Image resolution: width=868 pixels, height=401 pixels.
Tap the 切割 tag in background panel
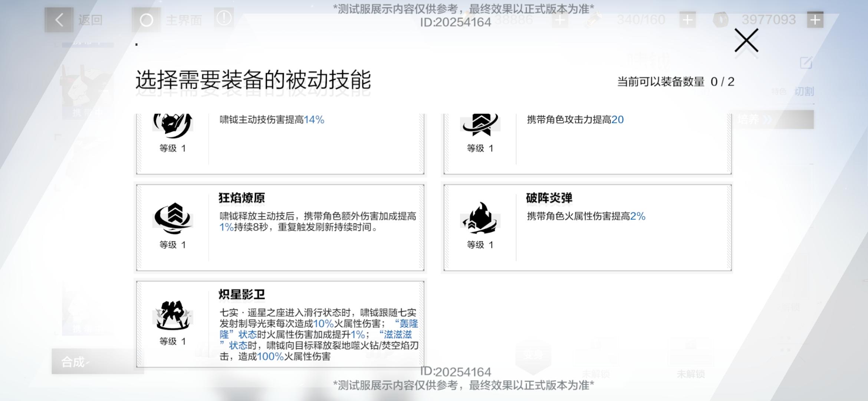pos(804,91)
